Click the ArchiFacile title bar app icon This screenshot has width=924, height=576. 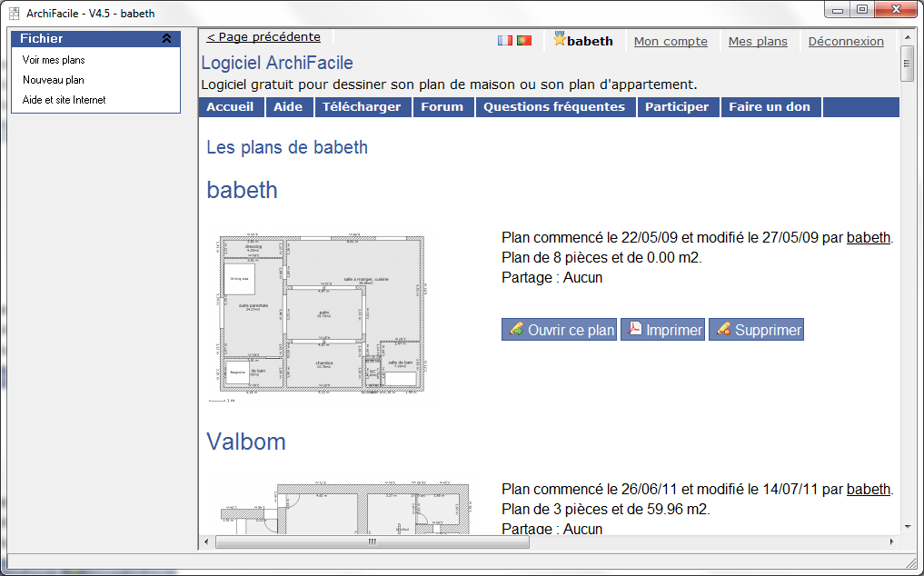pyautogui.click(x=15, y=13)
